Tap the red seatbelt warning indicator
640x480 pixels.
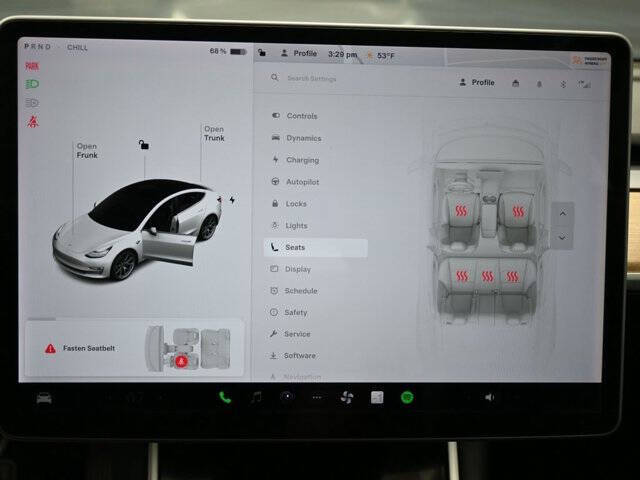[33, 121]
